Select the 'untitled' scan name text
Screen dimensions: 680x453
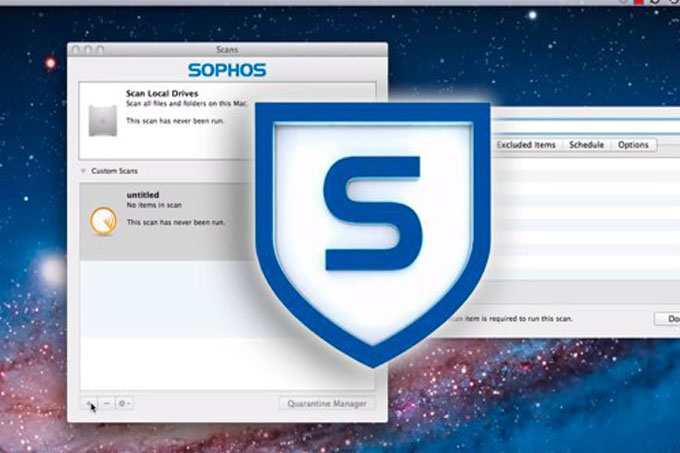(143, 195)
